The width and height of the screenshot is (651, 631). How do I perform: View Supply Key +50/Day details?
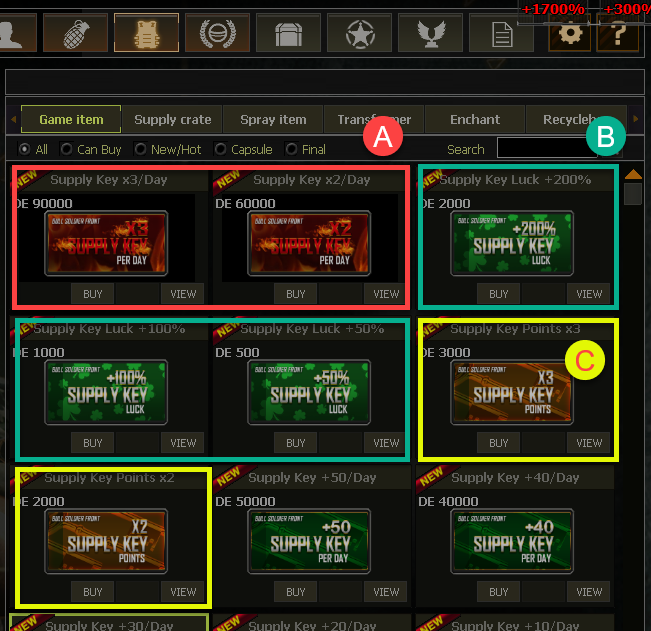coord(386,592)
